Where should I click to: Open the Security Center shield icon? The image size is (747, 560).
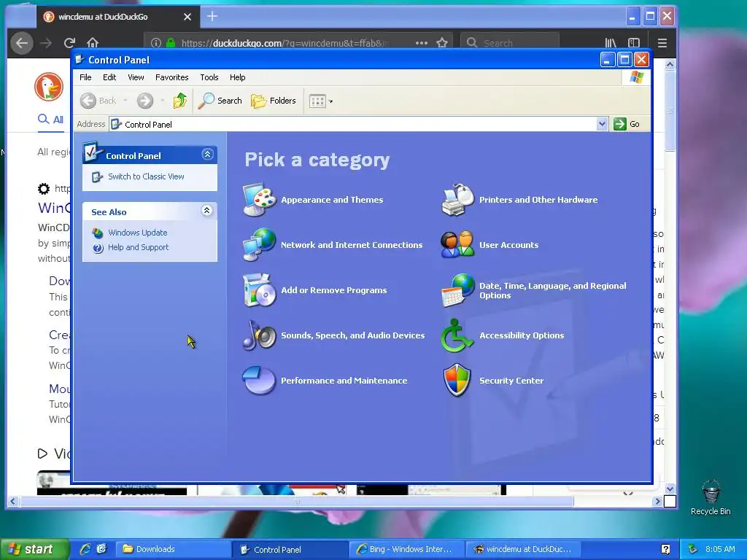(x=457, y=381)
